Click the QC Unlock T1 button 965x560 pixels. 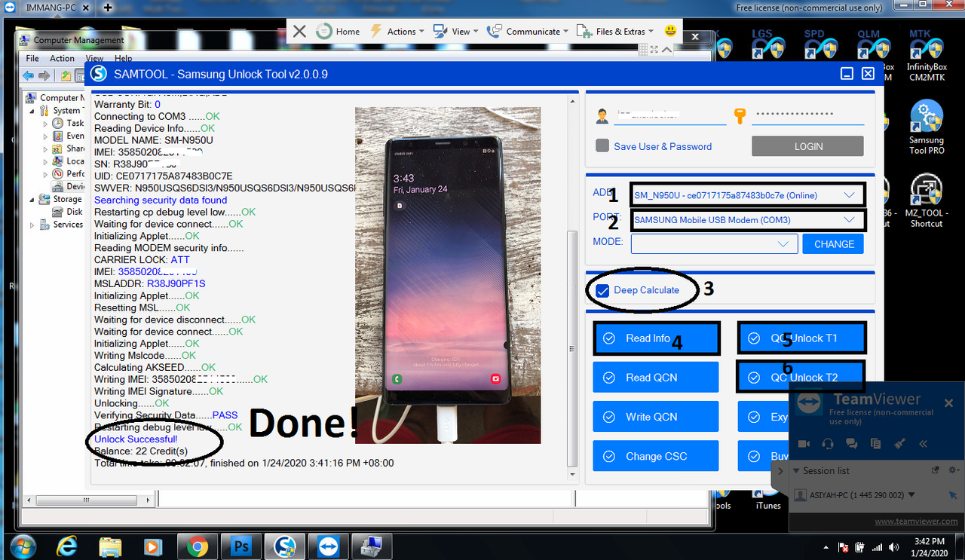point(802,338)
